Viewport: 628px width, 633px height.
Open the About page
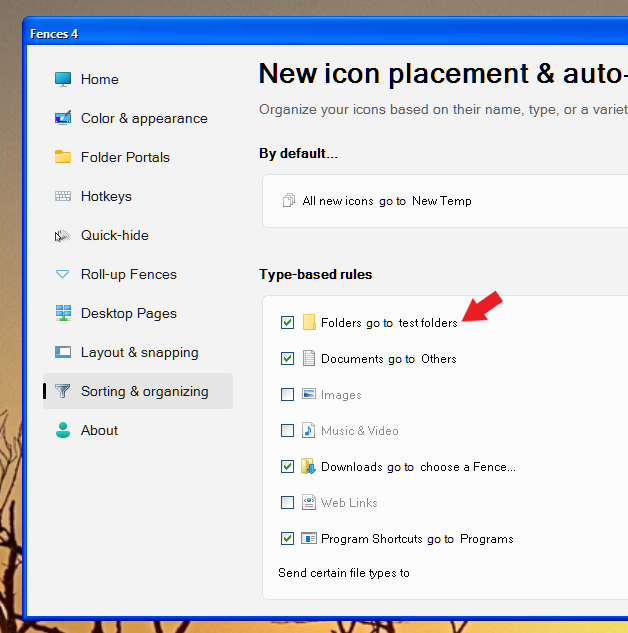(x=138, y=430)
